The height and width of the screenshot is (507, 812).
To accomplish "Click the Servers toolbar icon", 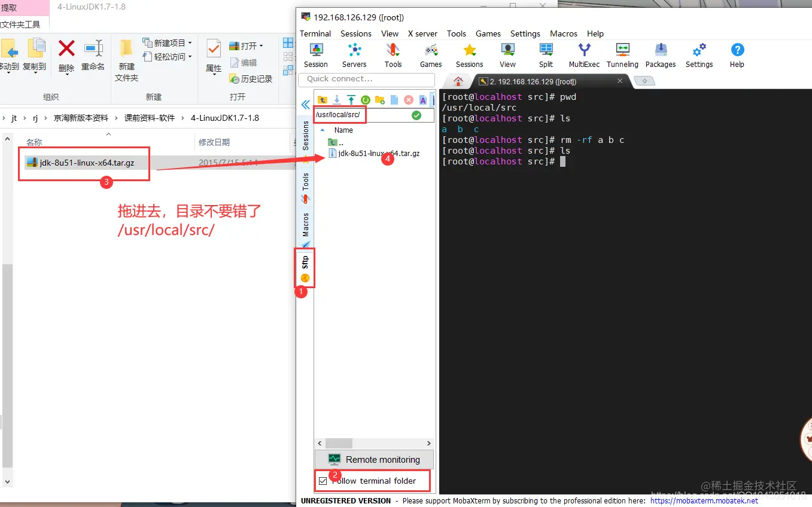I will pos(354,56).
